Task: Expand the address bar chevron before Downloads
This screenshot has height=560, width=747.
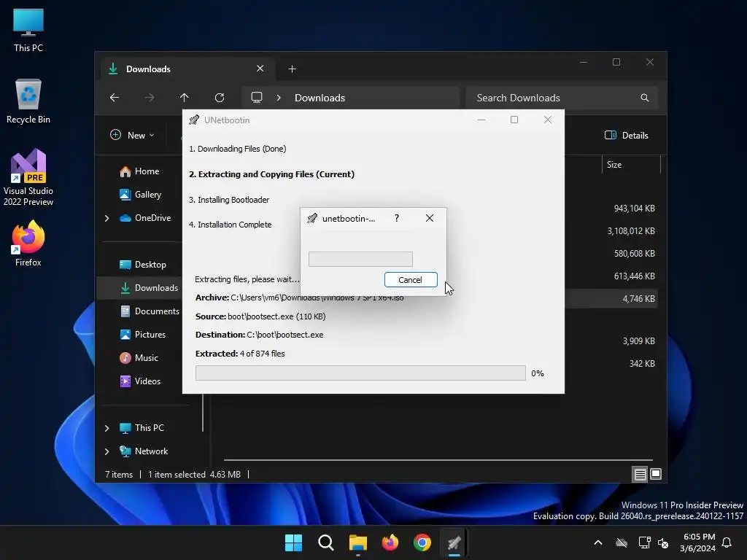Action: pyautogui.click(x=279, y=98)
